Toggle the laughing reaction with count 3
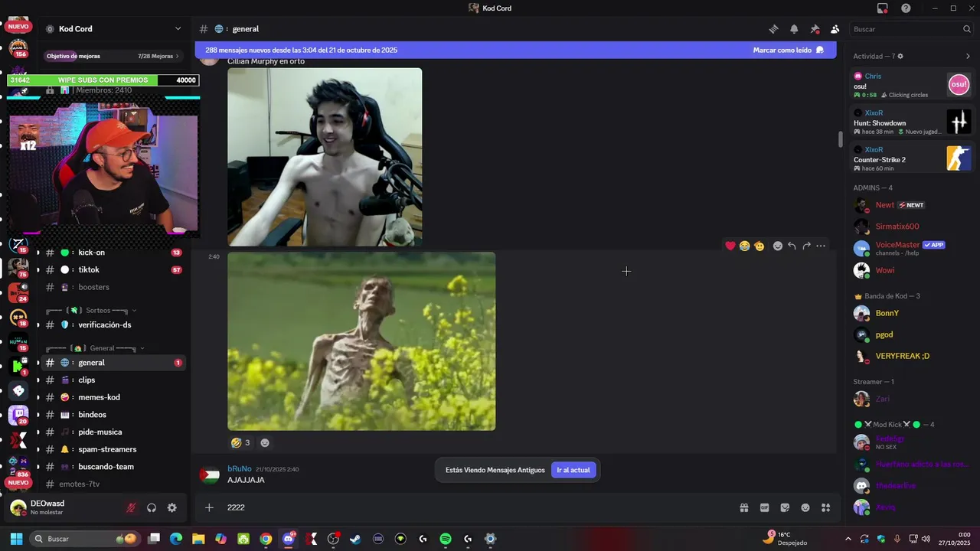Viewport: 980px width, 551px height. click(240, 442)
